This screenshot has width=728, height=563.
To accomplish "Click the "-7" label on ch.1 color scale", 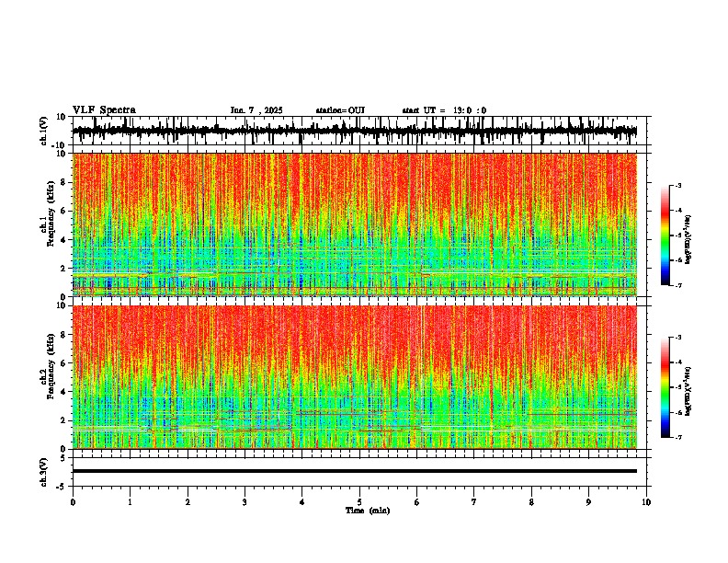I will (x=677, y=285).
